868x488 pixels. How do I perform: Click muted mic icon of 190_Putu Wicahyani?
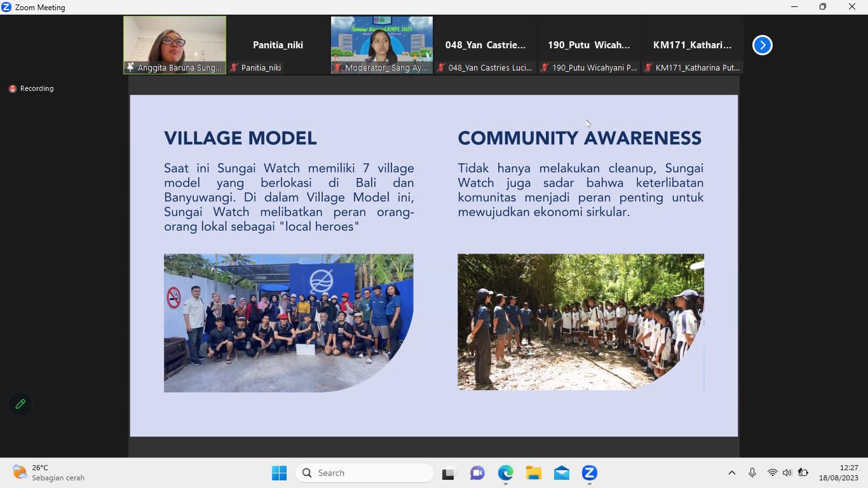(x=545, y=67)
